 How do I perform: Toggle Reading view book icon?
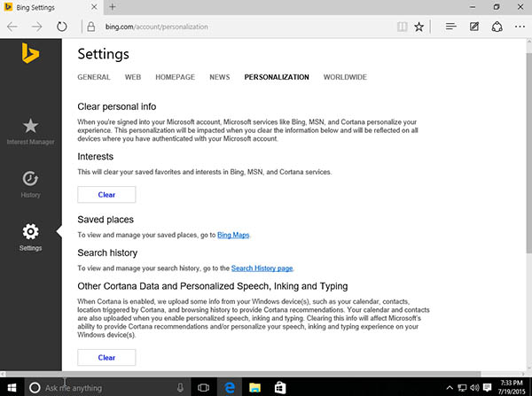tap(402, 27)
